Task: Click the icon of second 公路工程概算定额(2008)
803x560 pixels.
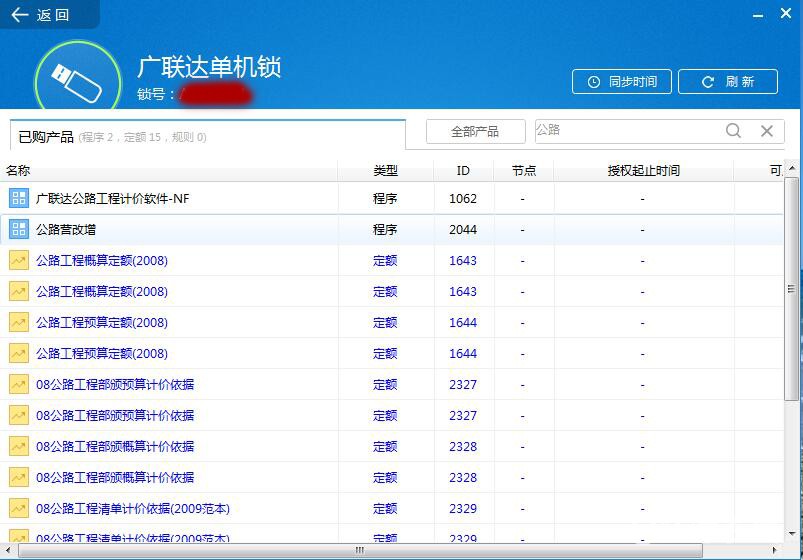Action: [x=19, y=292]
